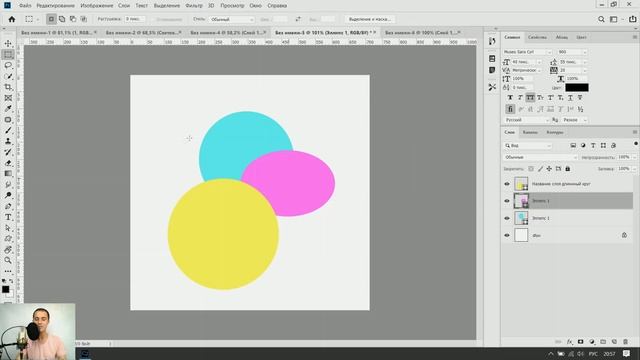Toggle Faux Italic in Character panel
640x360 pixels.
click(x=520, y=98)
